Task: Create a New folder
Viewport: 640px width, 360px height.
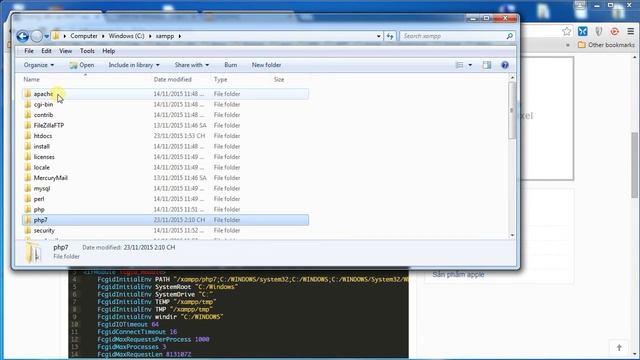Action: click(x=266, y=65)
